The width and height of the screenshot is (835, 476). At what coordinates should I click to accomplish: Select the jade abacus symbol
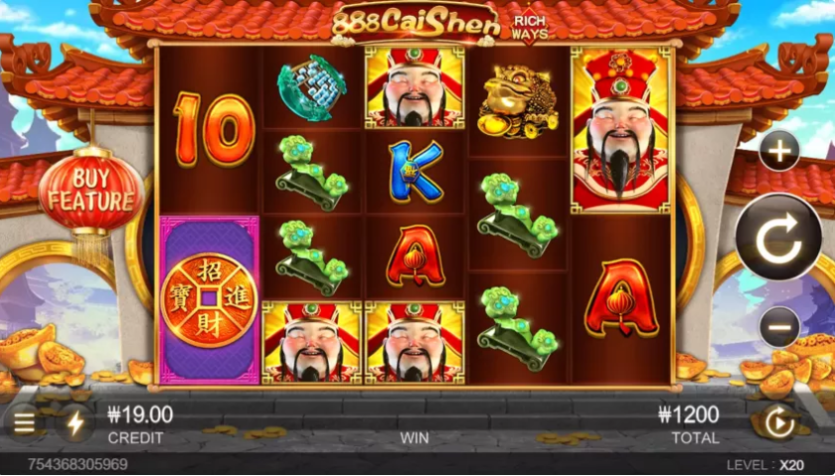coord(312,87)
